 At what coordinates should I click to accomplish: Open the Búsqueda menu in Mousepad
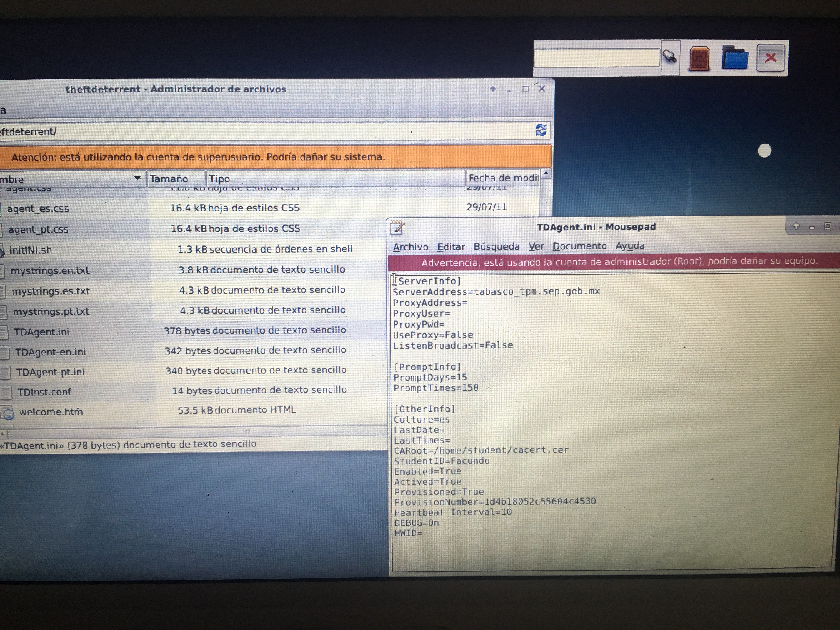pos(496,246)
